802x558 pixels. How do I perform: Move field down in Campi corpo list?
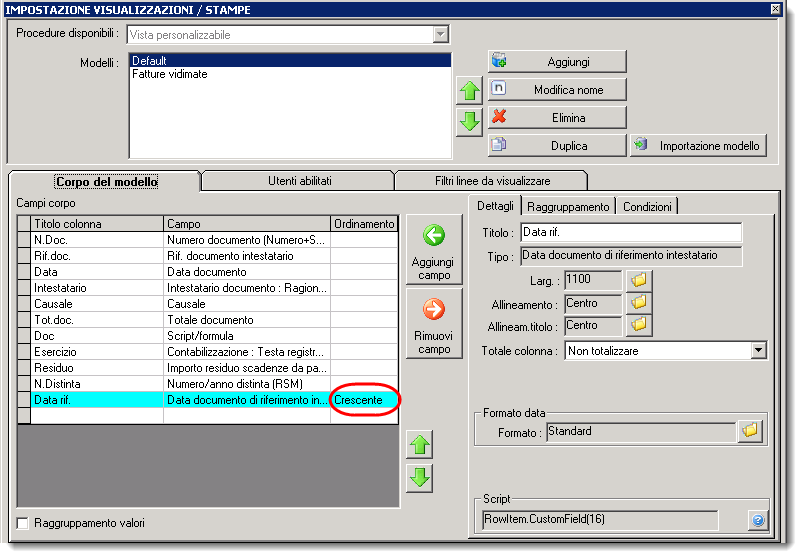(x=419, y=478)
